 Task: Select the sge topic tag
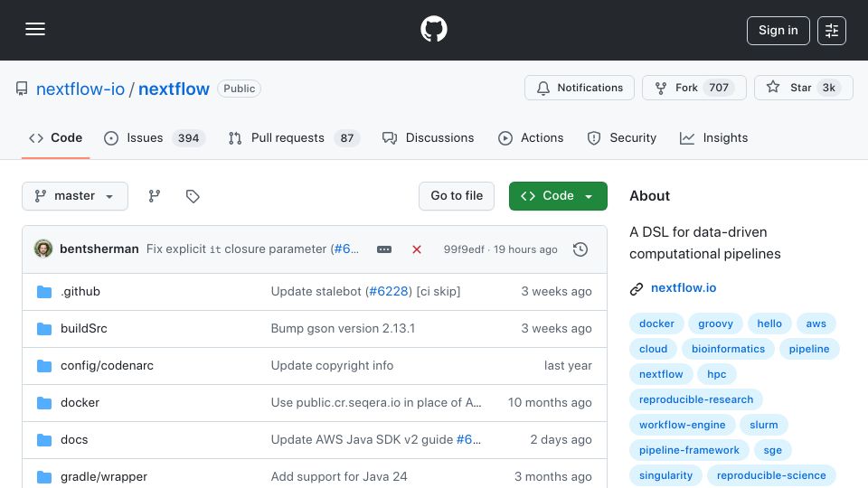tap(772, 450)
